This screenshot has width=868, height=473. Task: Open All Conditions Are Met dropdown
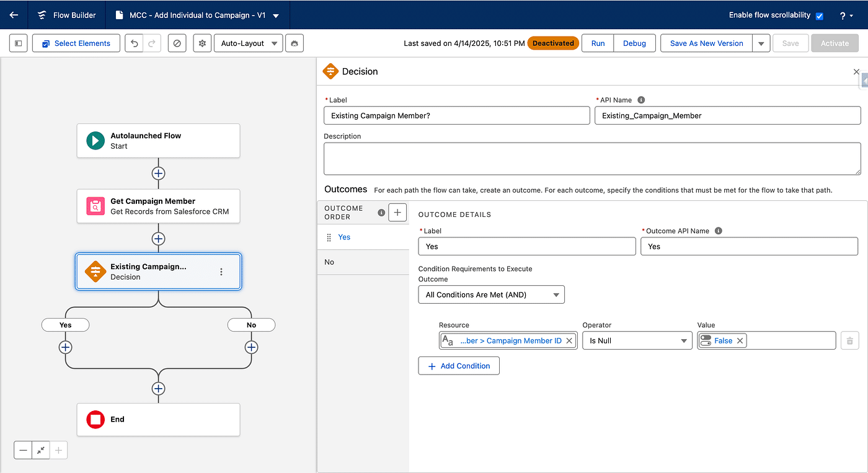click(x=491, y=294)
